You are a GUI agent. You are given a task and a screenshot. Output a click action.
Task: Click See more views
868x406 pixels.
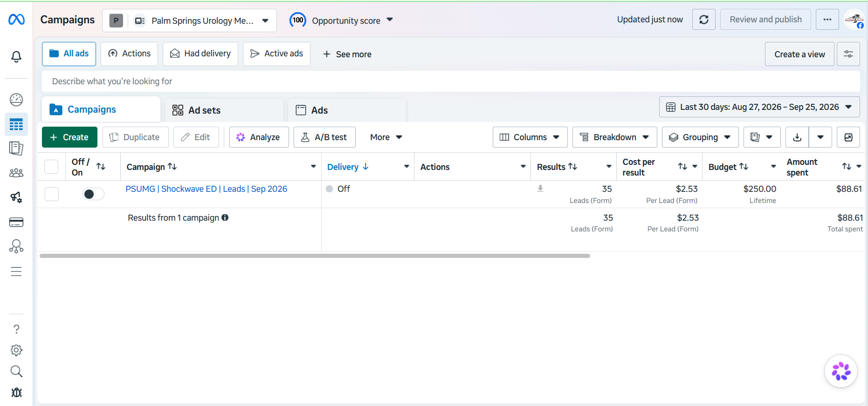(x=347, y=54)
